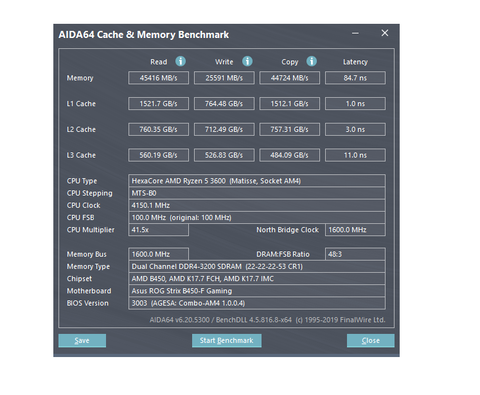Select L2 Cache latency 3.0 ns
480x395 pixels.
point(355,129)
